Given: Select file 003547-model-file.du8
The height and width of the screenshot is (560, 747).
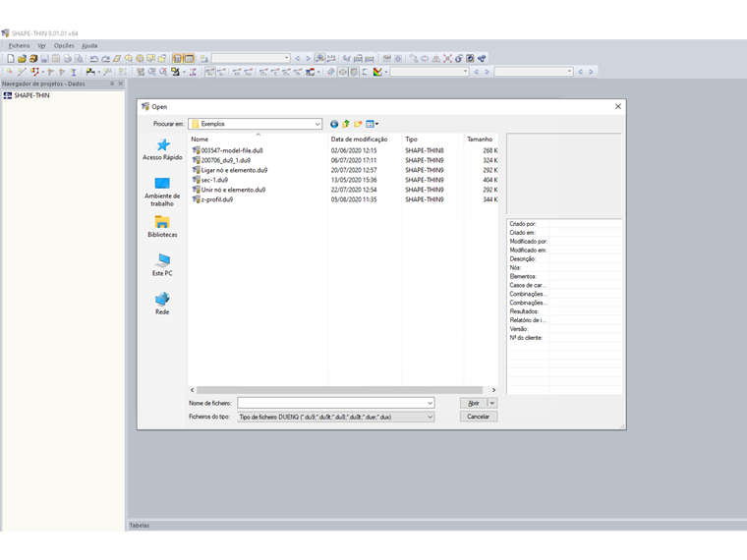Looking at the screenshot, I should pos(232,150).
